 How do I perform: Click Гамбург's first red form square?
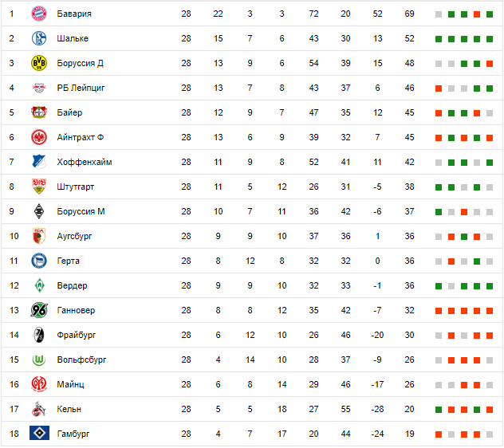438,434
